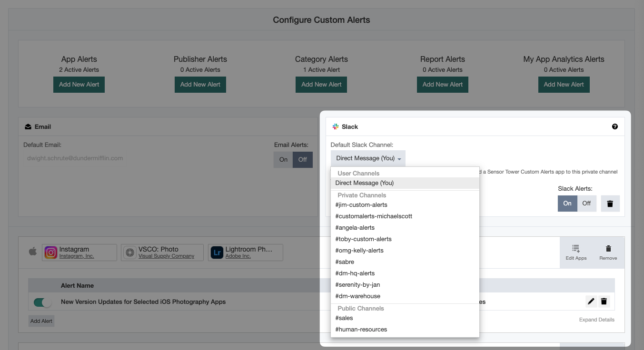The height and width of the screenshot is (350, 644).
Task: Click the Configure Custom Alerts heading
Action: pos(321,20)
